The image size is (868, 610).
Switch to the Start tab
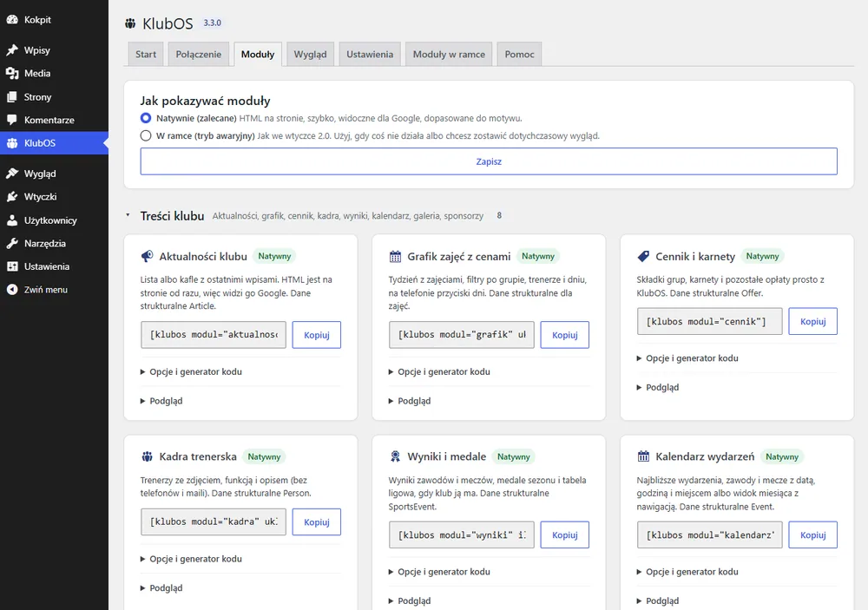tap(146, 55)
